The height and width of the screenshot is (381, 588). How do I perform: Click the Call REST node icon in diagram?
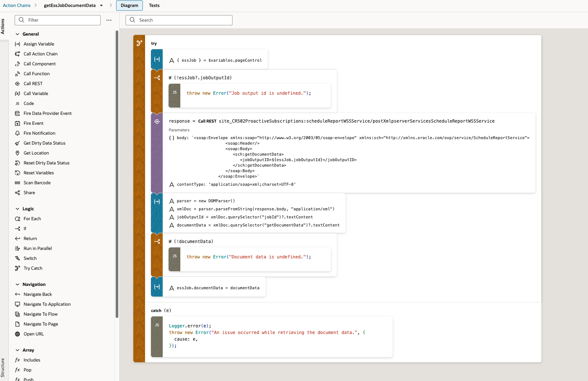point(157,121)
